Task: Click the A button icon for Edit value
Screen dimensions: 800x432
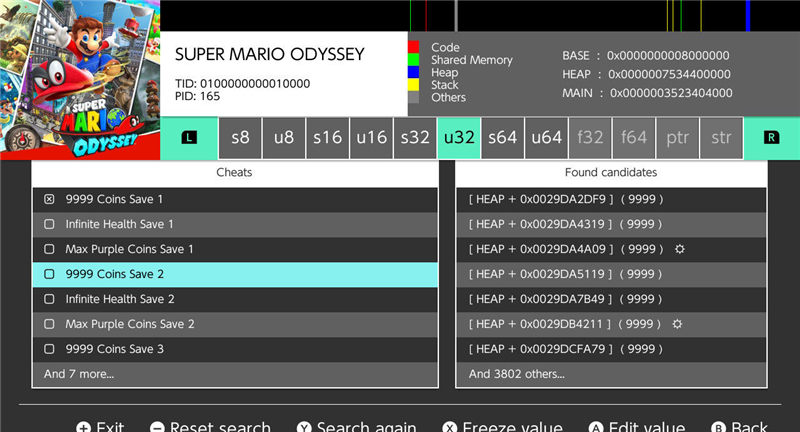Action: [x=596, y=427]
